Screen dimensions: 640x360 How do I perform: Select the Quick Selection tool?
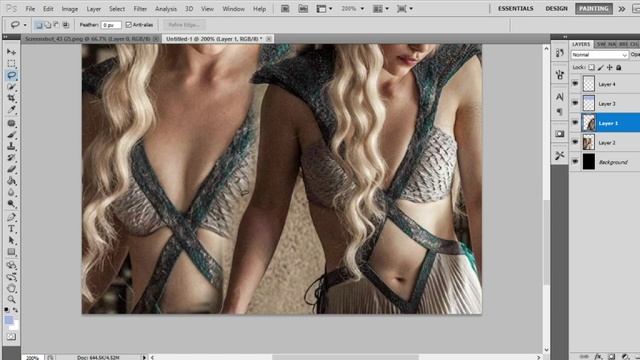pos(11,87)
